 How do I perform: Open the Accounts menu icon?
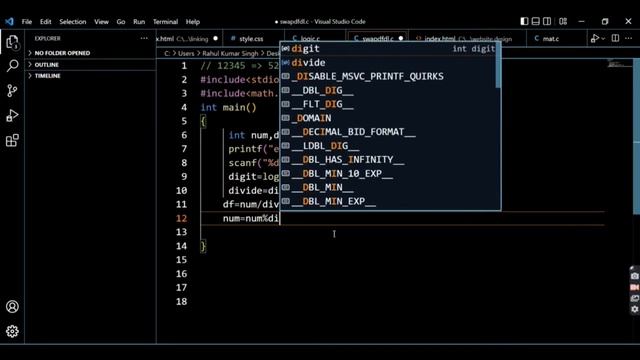pos(12,307)
